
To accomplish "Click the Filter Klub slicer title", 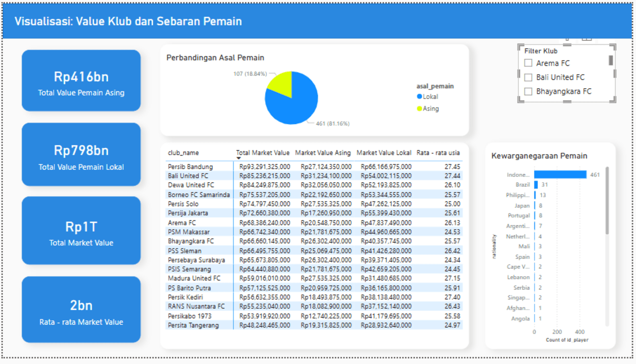I will tap(541, 51).
